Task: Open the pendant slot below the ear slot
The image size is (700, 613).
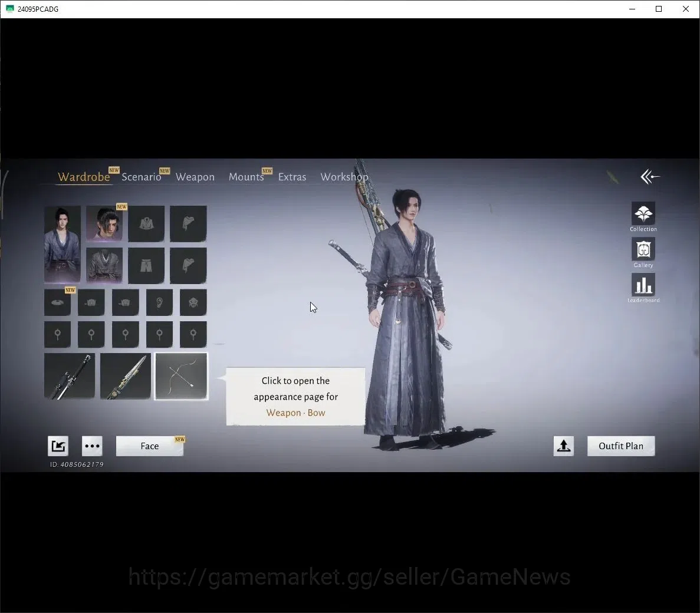Action: click(x=159, y=334)
